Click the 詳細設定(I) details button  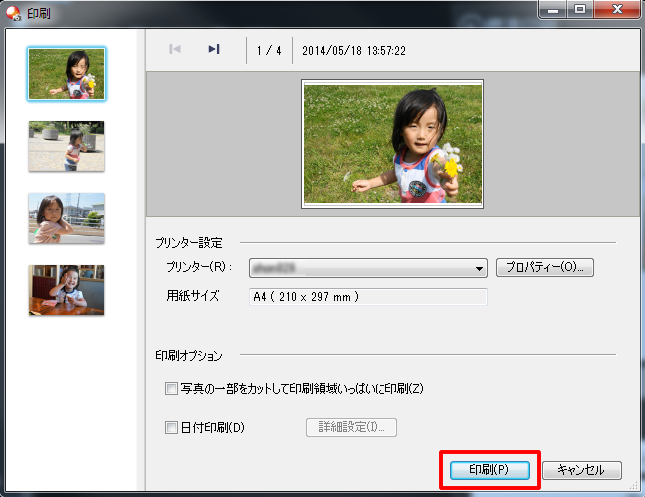tap(350, 428)
